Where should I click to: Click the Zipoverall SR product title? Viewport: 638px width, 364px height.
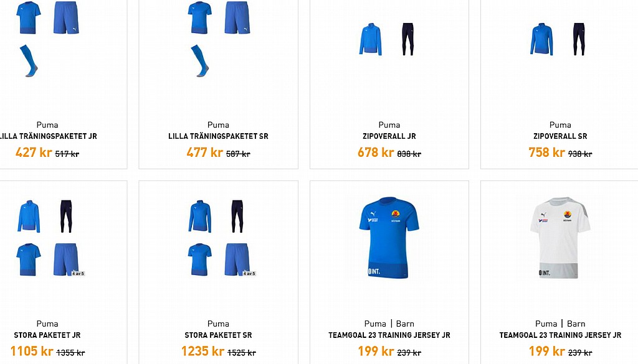click(x=560, y=136)
